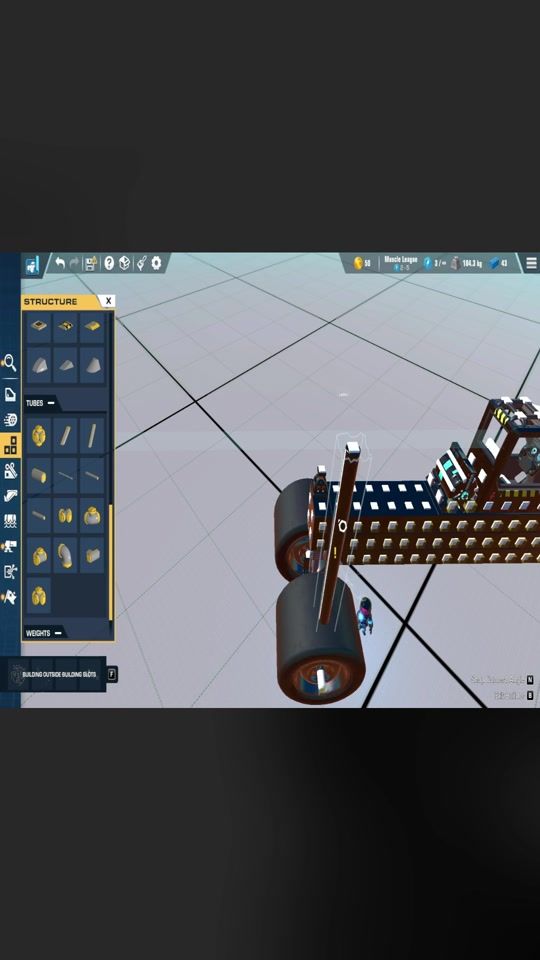Pick the yellow tube connector hub

39,435
